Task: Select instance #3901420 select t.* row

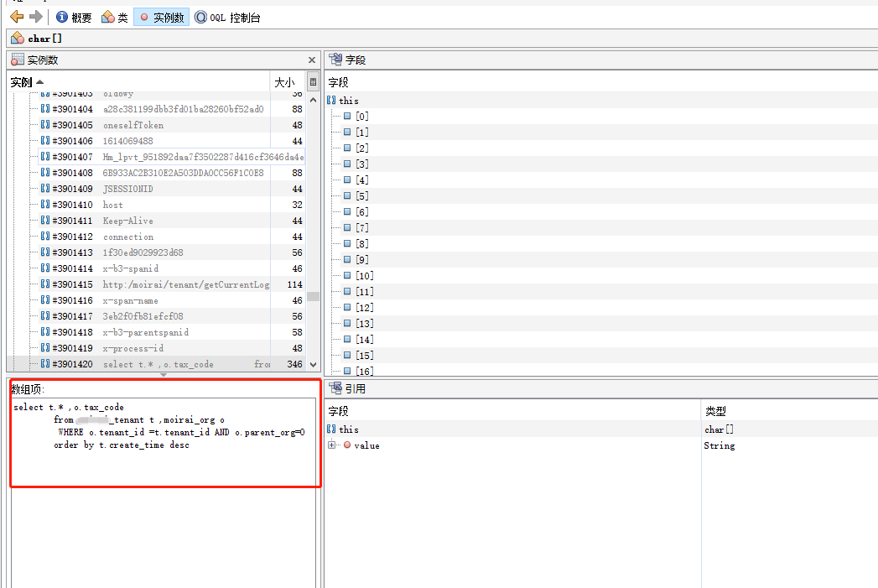Action: point(158,364)
